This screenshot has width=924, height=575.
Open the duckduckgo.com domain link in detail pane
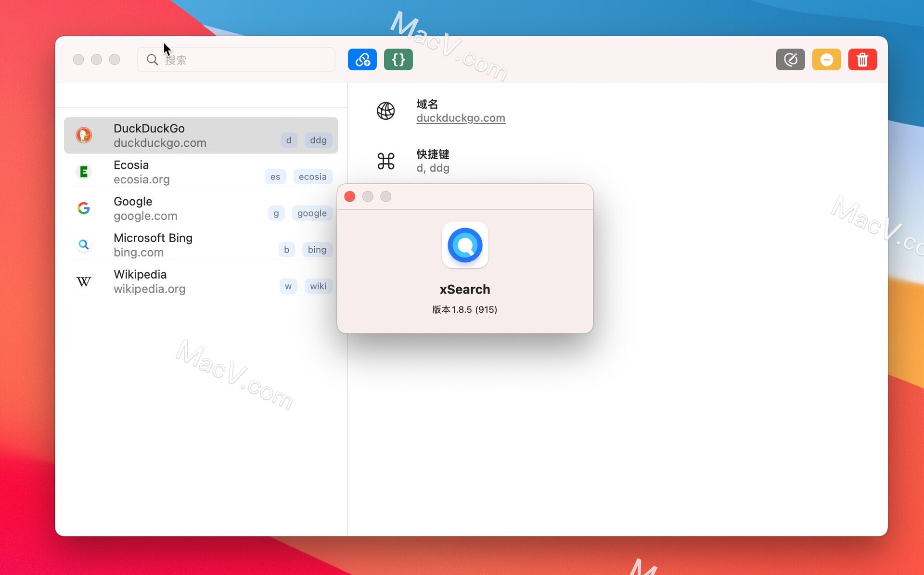coord(461,118)
